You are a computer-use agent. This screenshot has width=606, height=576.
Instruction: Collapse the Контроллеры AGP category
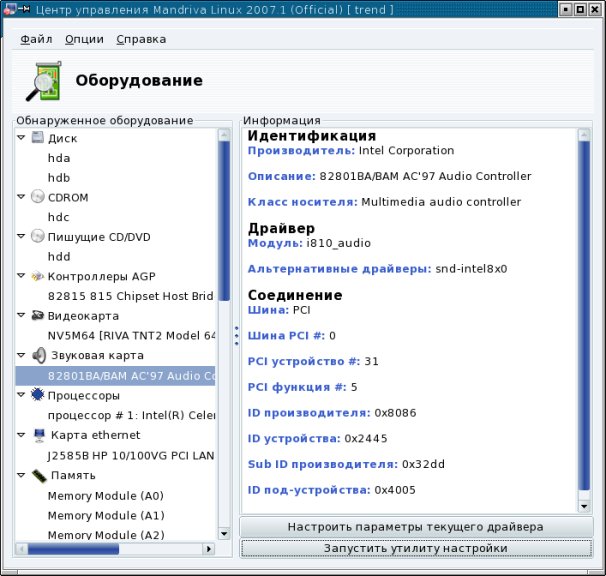point(21,276)
